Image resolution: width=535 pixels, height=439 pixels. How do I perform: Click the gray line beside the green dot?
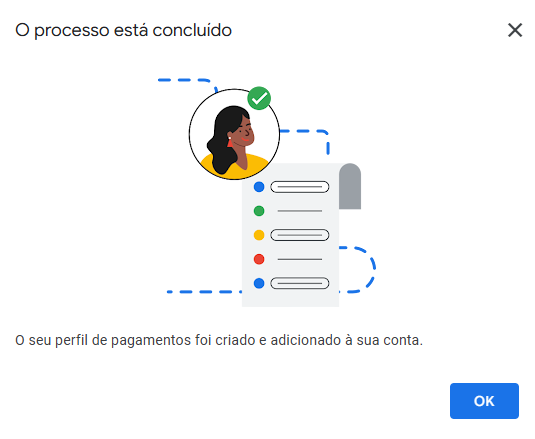pos(300,211)
